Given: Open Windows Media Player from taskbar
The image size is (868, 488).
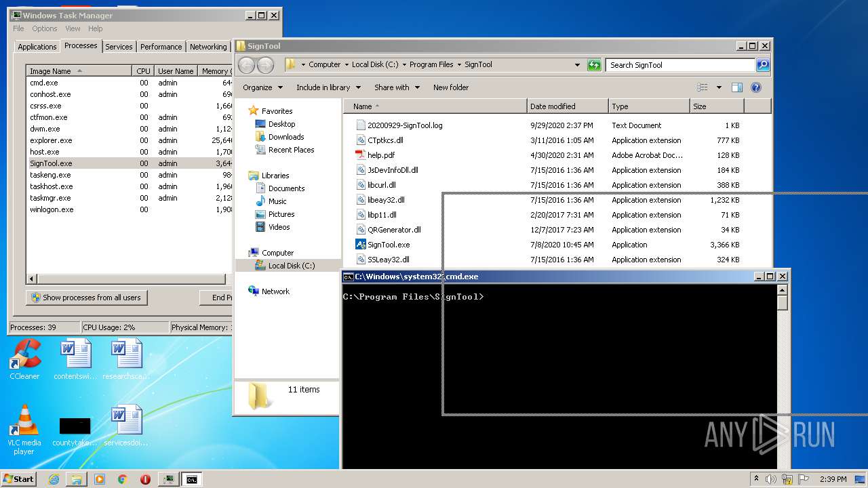Looking at the screenshot, I should (99, 479).
